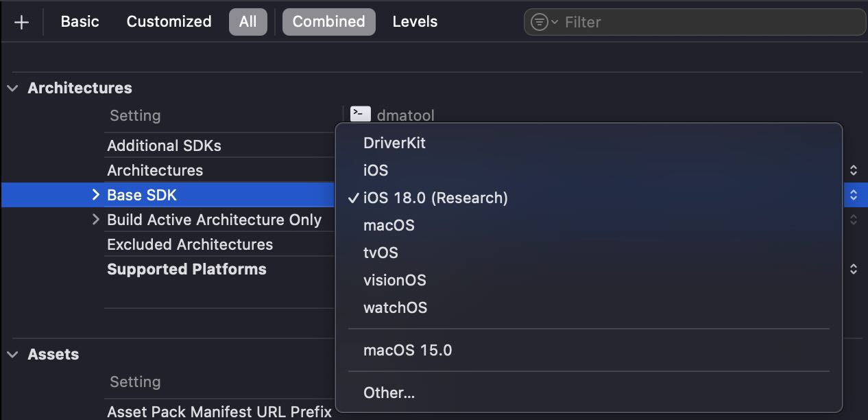This screenshot has height=420, width=868.
Task: Select Asset Pack Manifest URL Prefix row
Action: pyautogui.click(x=219, y=412)
